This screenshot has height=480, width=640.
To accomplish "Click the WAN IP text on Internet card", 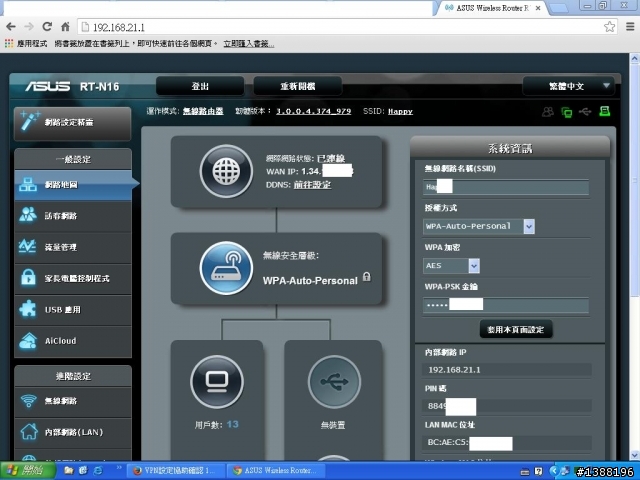I will [309, 171].
